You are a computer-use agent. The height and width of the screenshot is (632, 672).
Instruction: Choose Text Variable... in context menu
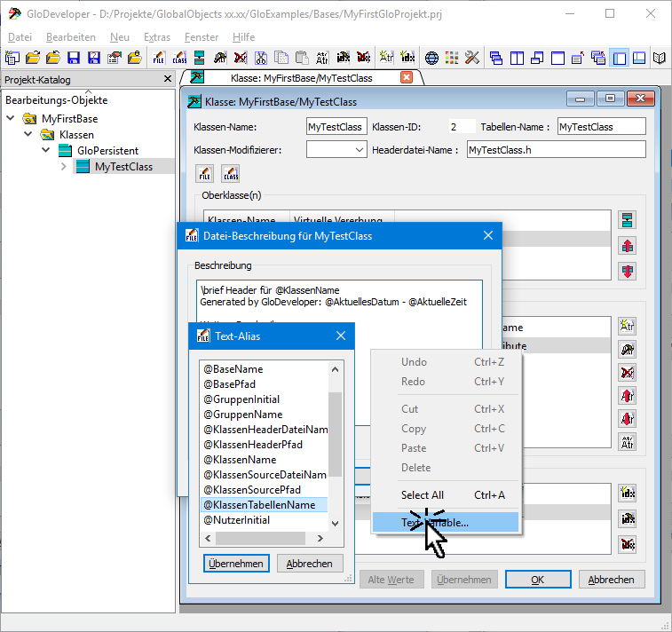click(446, 522)
